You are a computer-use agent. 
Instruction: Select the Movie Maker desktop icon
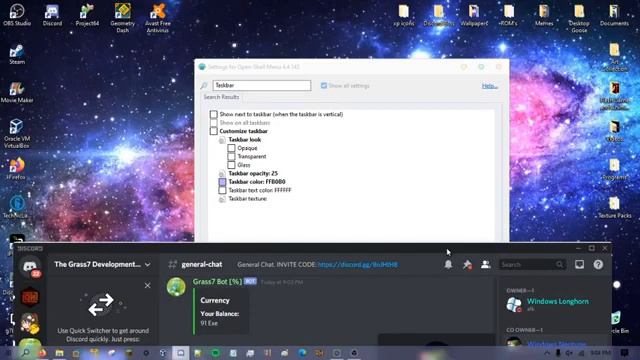tap(17, 93)
